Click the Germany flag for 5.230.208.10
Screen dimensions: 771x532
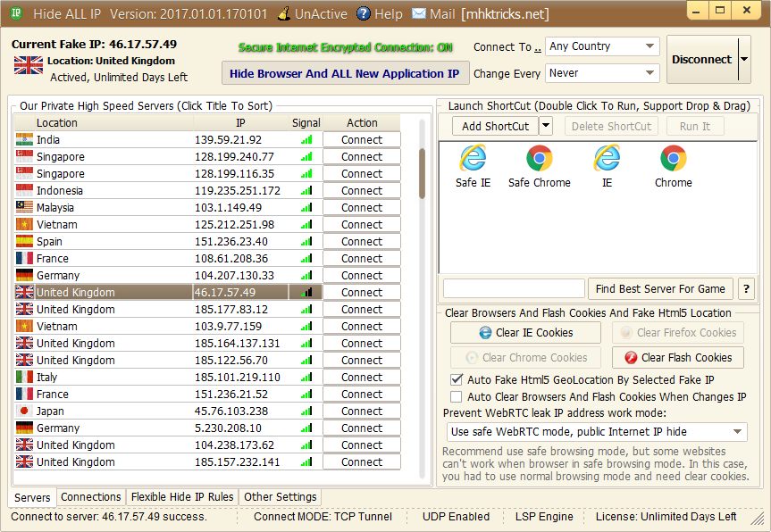(x=24, y=428)
